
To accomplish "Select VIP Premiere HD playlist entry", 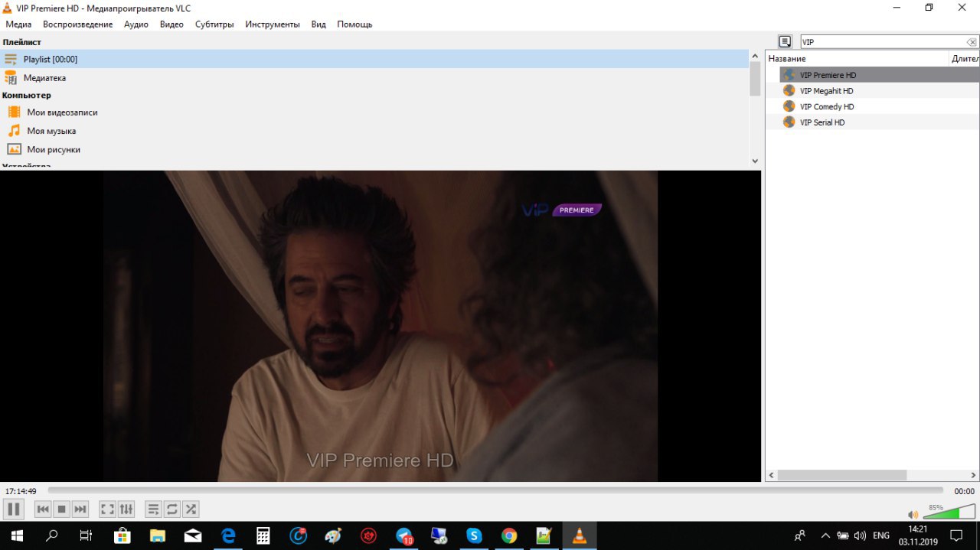I will click(x=880, y=75).
